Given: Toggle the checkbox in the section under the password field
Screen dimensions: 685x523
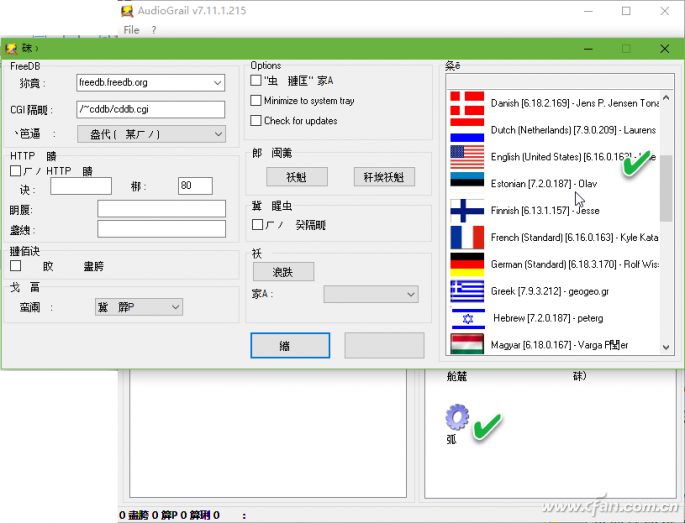Looking at the screenshot, I should tap(15, 266).
